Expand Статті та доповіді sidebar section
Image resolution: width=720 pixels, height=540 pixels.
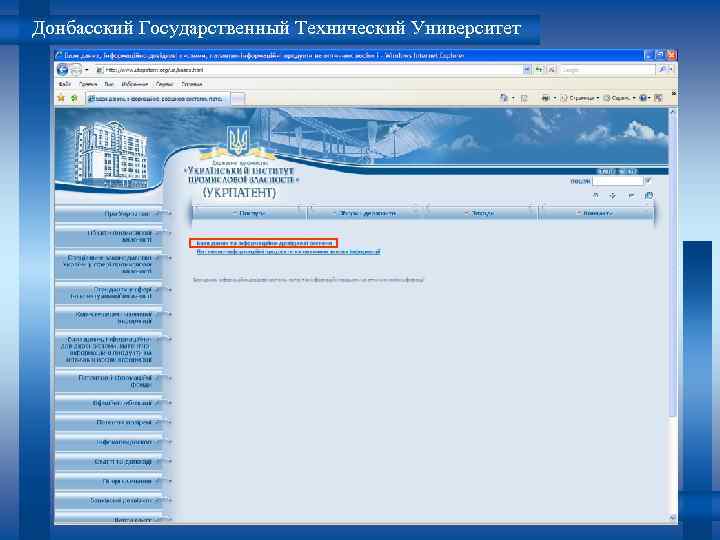[109, 461]
